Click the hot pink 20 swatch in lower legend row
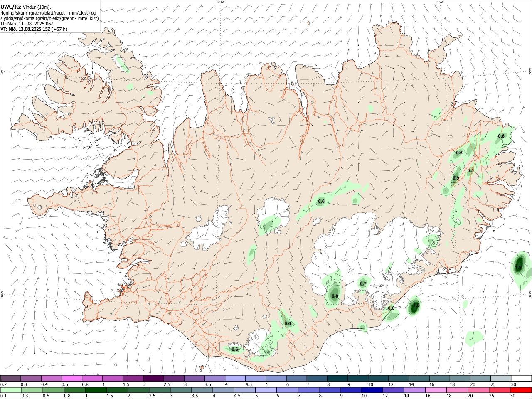This screenshot has height=399, width=532. tap(478, 390)
